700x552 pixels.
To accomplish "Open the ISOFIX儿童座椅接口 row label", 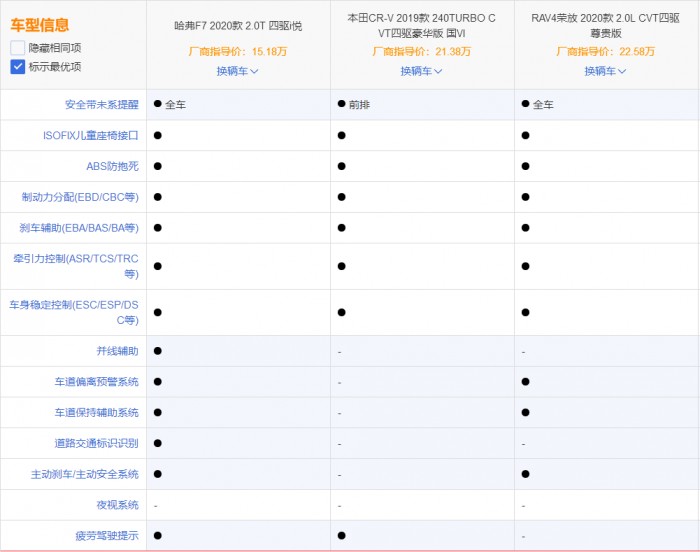I will pyautogui.click(x=91, y=135).
